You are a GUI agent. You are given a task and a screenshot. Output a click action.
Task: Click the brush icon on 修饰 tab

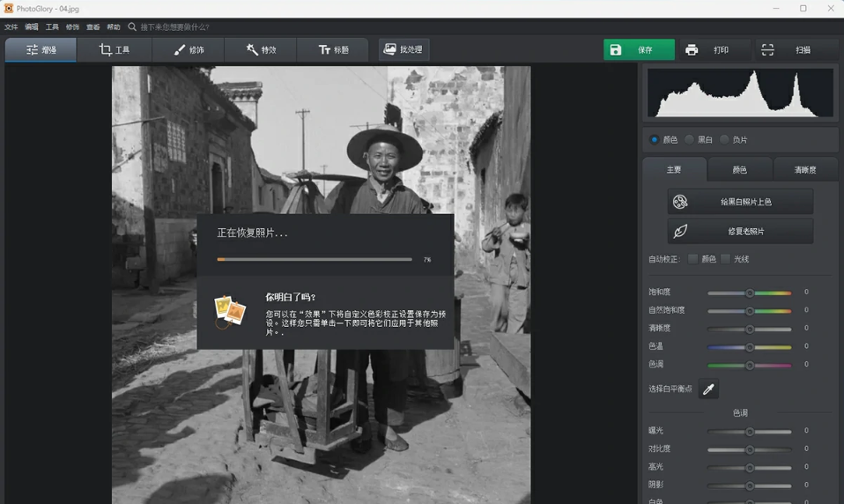[179, 49]
